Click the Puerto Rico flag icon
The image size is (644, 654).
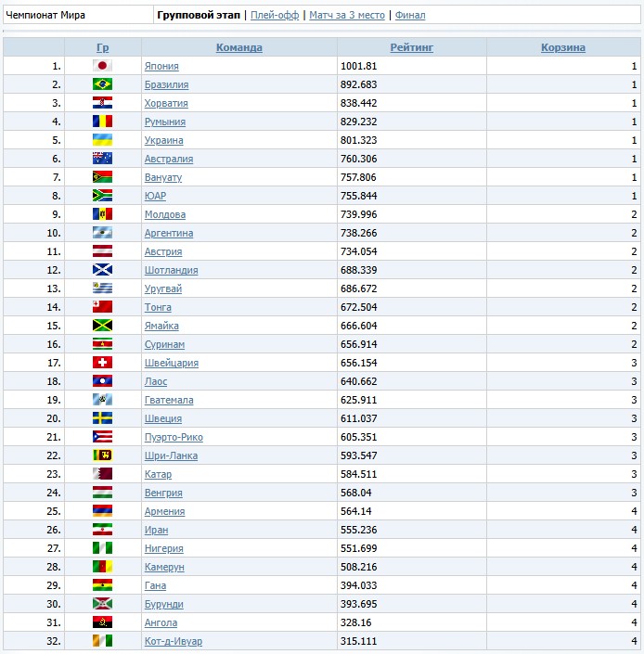pyautogui.click(x=102, y=437)
